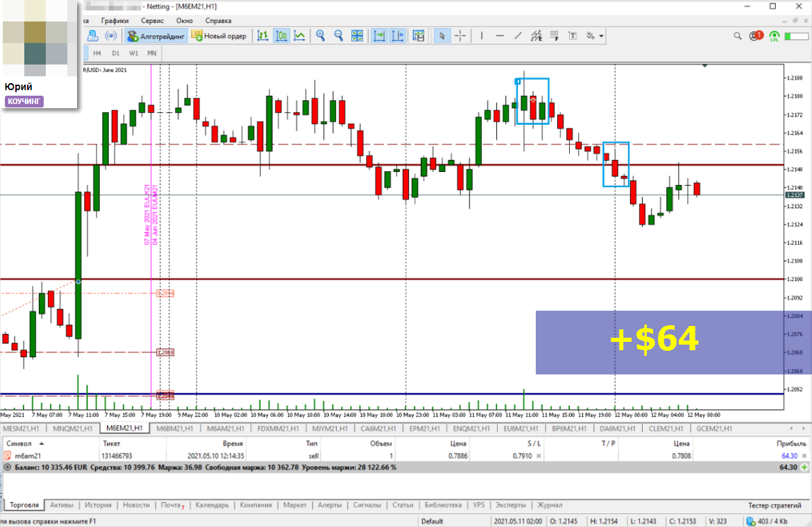Click the green LVL connection icon
Viewport: 812px width, 527px height.
pos(775,36)
